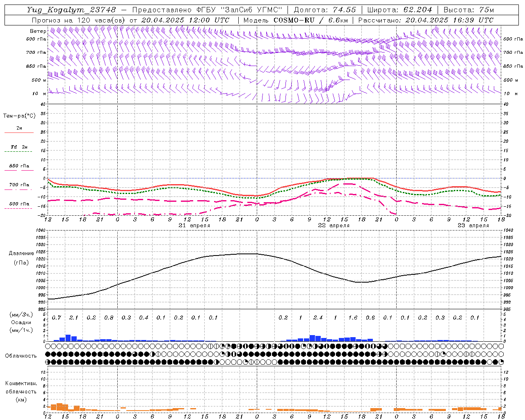
Task: Select forecast start 20.04.2025 12:00 UTC
Action: click(185, 20)
